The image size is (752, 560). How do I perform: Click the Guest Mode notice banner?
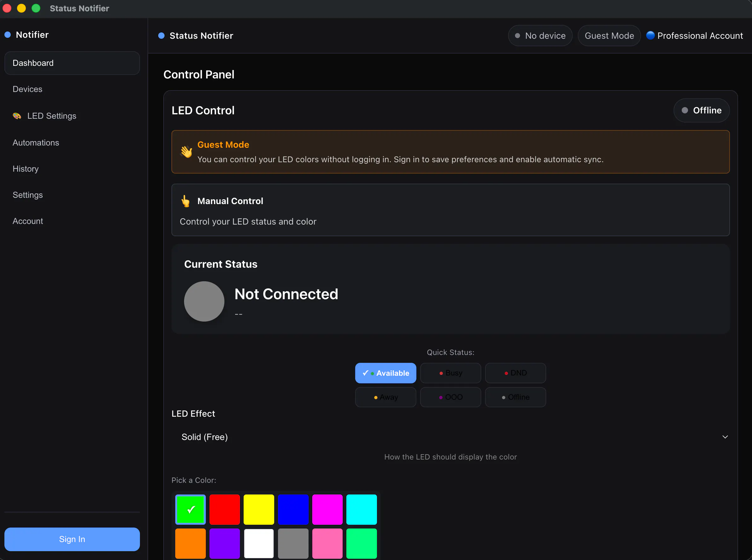(x=450, y=152)
